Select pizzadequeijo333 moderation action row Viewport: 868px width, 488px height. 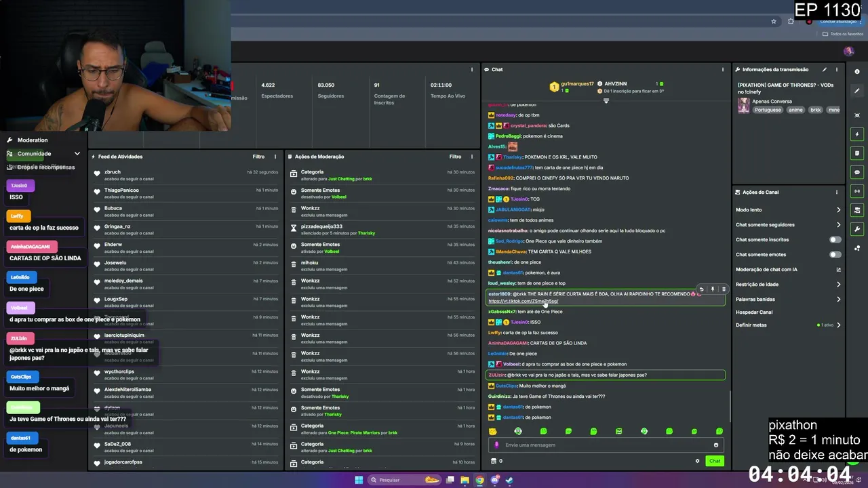pos(382,229)
